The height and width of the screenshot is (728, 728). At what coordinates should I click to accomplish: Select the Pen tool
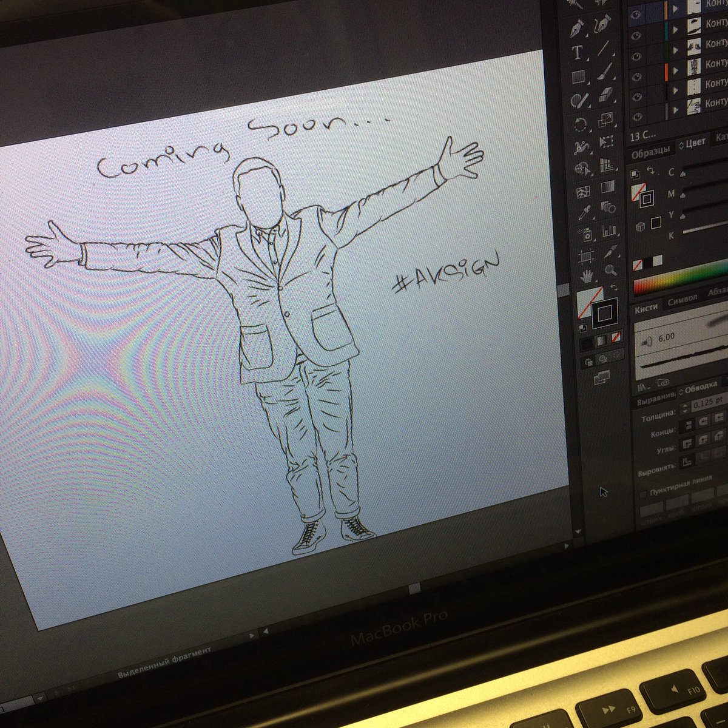[x=577, y=28]
